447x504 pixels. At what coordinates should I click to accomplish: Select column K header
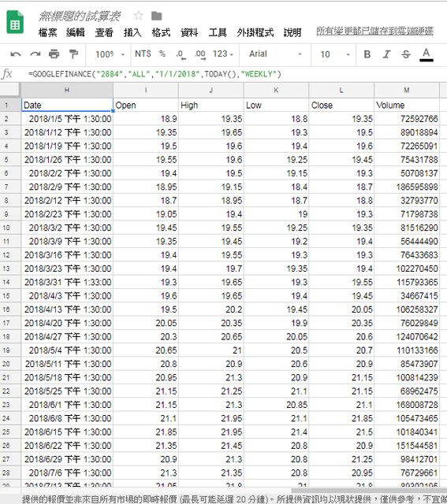pyautogui.click(x=276, y=91)
